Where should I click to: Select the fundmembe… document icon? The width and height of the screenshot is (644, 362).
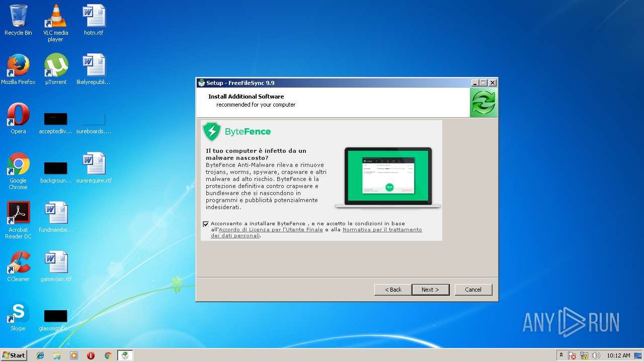[55, 217]
